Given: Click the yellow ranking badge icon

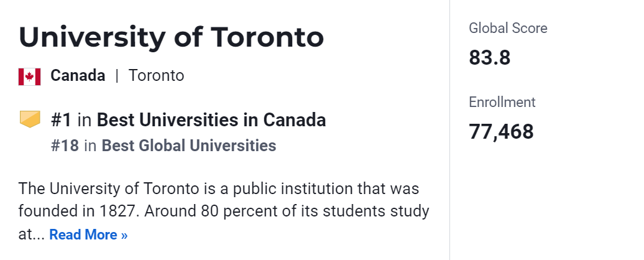Looking at the screenshot, I should (x=29, y=119).
